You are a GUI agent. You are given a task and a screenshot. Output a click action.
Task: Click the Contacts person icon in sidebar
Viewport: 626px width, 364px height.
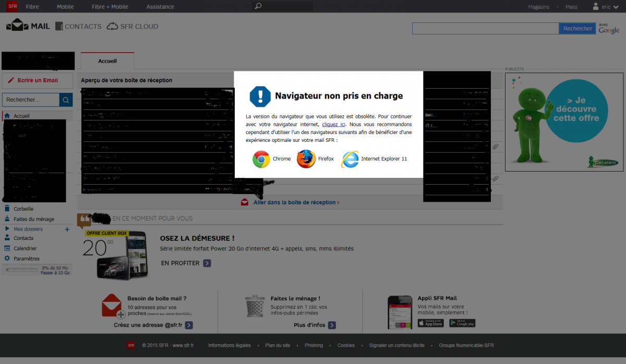(x=7, y=238)
